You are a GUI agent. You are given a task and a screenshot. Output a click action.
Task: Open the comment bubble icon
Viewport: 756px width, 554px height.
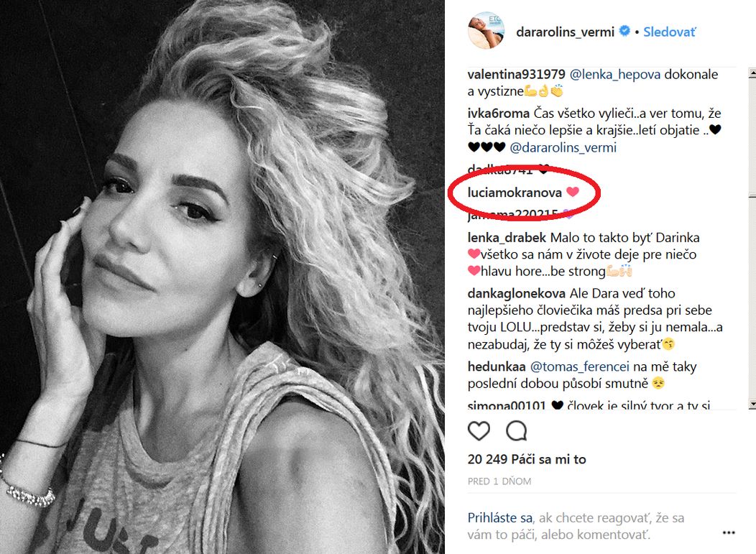(516, 430)
